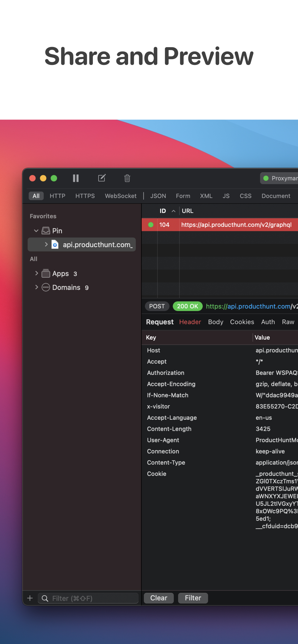This screenshot has height=644, width=298.
Task: Open the Cookies request tab
Action: point(242,322)
